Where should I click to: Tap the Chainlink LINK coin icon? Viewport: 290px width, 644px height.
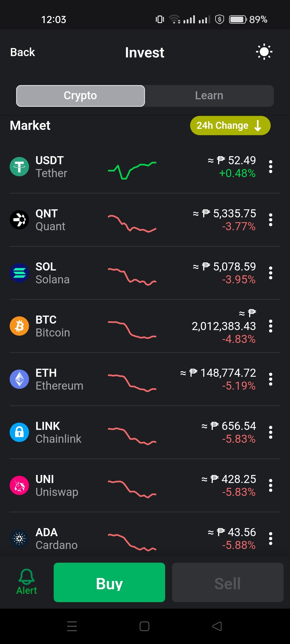[x=19, y=432]
